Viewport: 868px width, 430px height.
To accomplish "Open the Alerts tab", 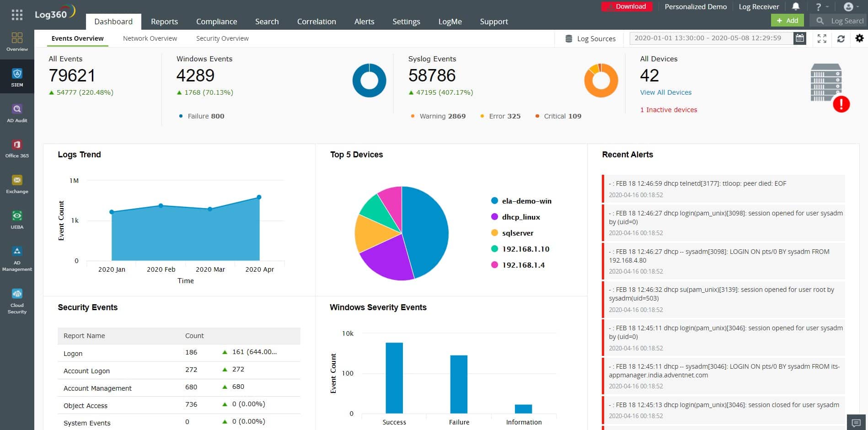I will point(364,21).
